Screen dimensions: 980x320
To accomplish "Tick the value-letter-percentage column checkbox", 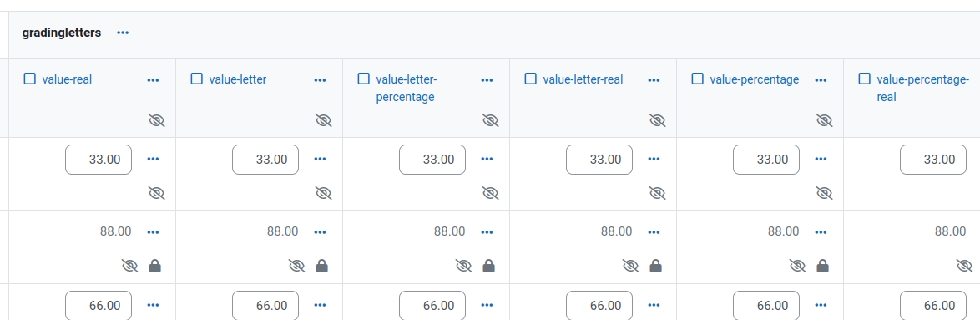I will pos(364,79).
